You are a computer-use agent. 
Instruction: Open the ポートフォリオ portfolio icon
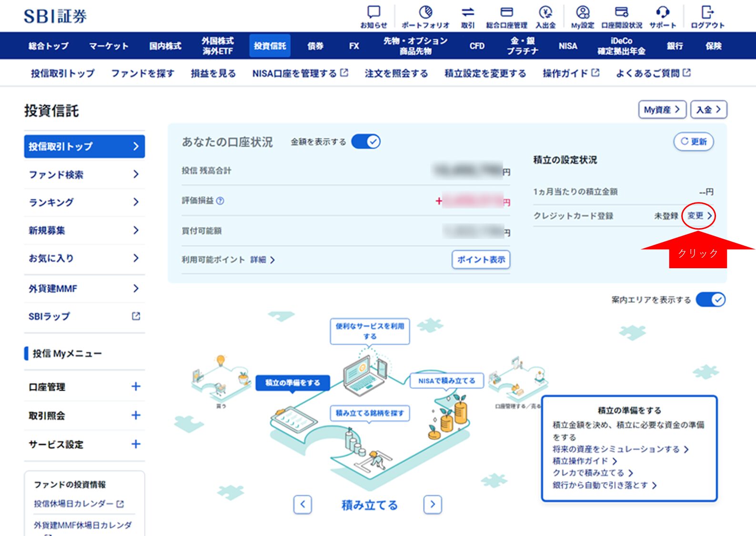[425, 17]
